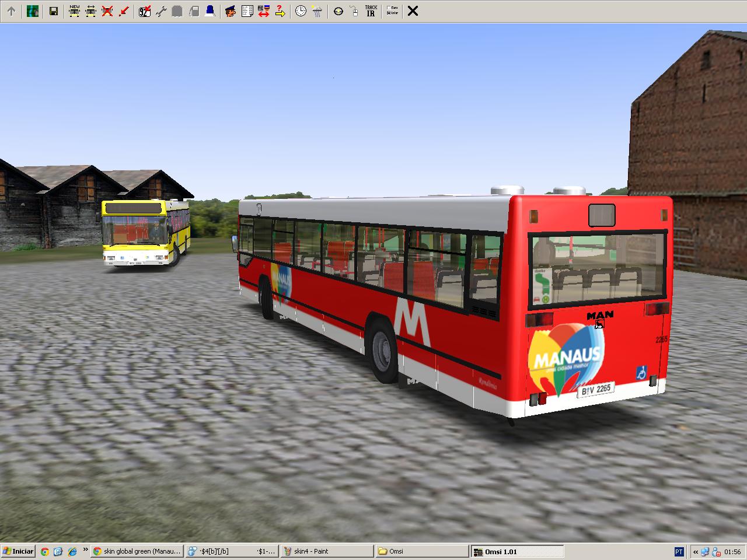Click the steering wheel icon
Image resolution: width=747 pixels, height=560 pixels.
click(338, 10)
